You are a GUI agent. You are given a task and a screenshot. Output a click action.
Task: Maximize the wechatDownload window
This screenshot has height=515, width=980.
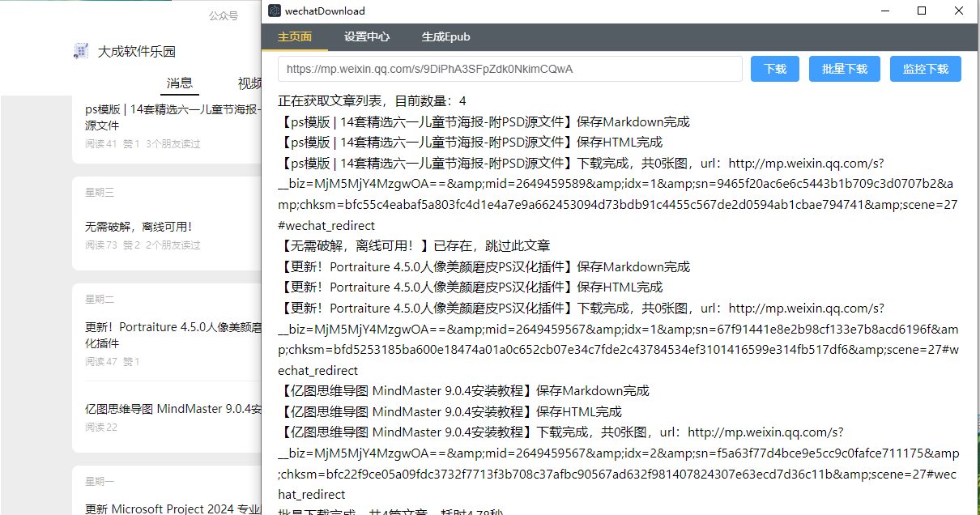921,11
